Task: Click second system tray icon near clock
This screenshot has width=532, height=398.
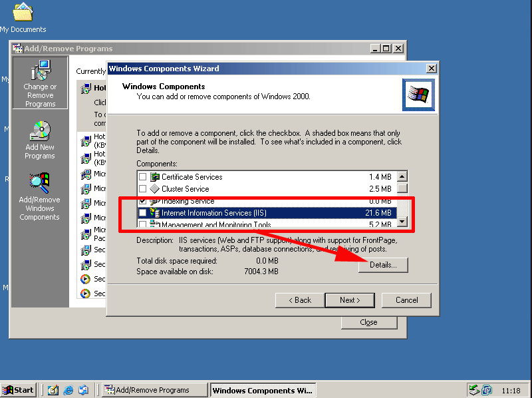Action: point(487,390)
